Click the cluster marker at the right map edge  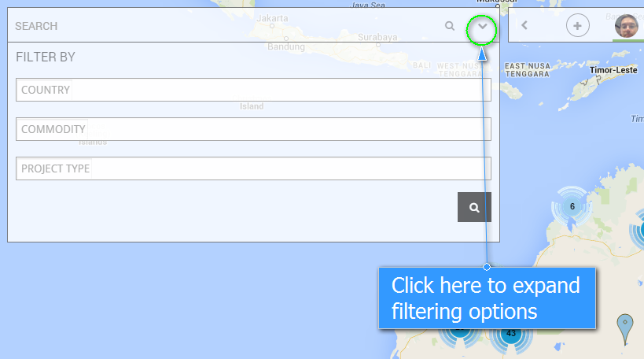638,234
